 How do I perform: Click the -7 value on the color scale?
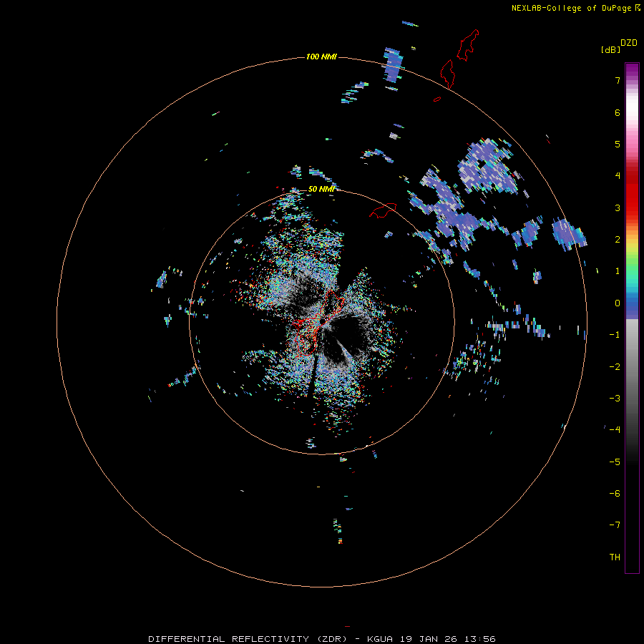(x=615, y=525)
